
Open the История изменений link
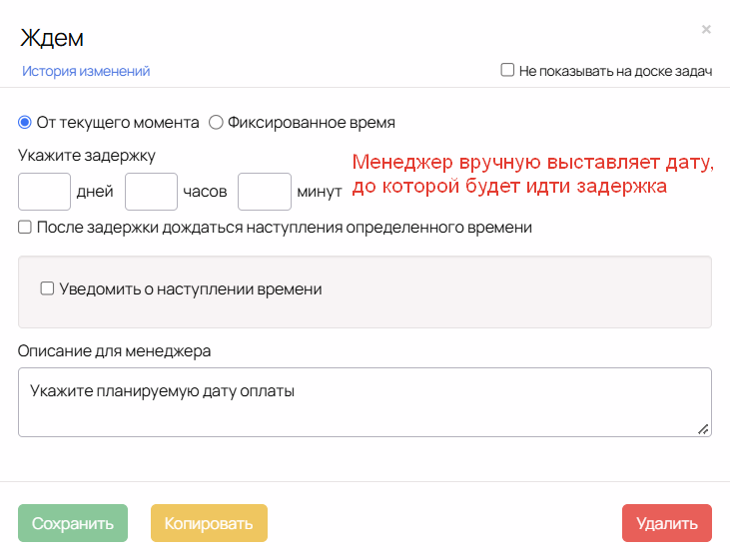click(86, 71)
